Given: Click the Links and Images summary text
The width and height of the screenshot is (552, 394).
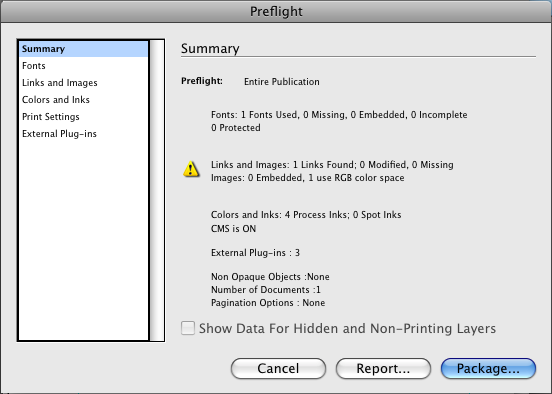Looking at the screenshot, I should tap(332, 165).
